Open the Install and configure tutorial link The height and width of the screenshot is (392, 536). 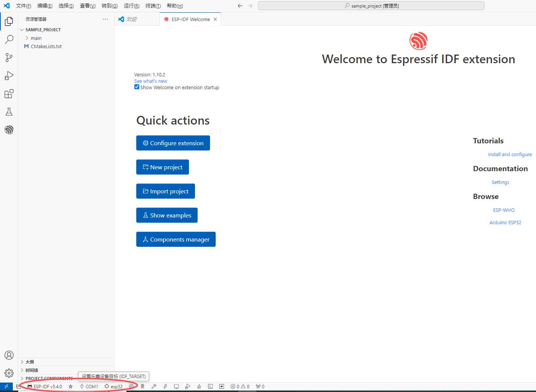510,154
